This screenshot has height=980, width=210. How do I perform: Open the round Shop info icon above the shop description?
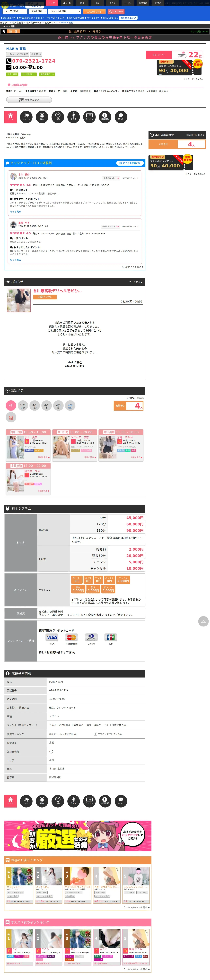(105, 117)
